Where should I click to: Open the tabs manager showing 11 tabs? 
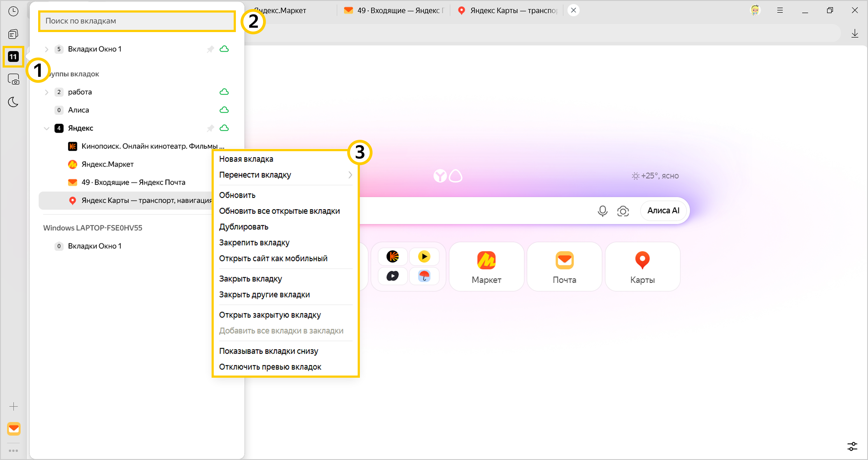pos(13,57)
